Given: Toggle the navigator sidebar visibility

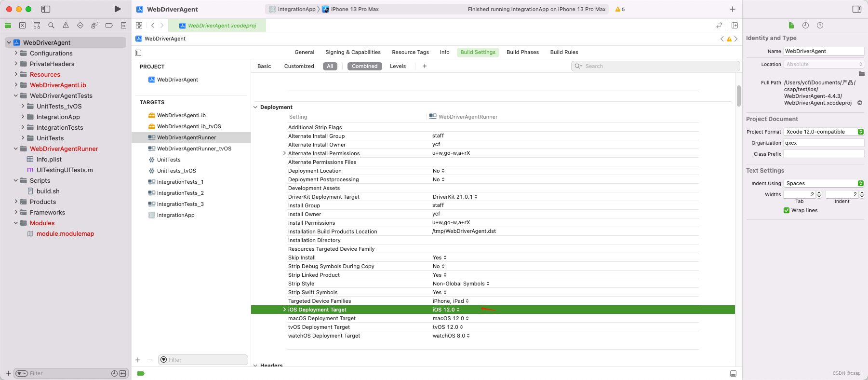Looking at the screenshot, I should (x=46, y=9).
